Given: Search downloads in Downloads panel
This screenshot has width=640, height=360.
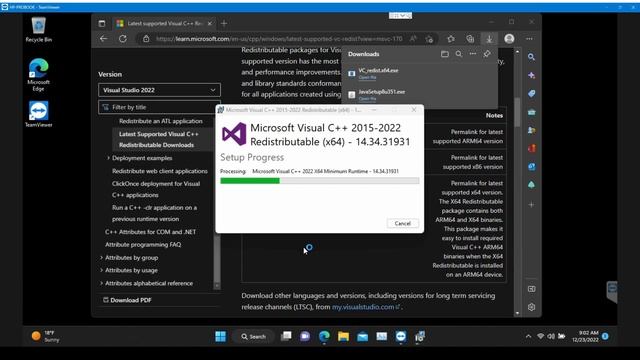Looking at the screenshot, I should 459,54.
